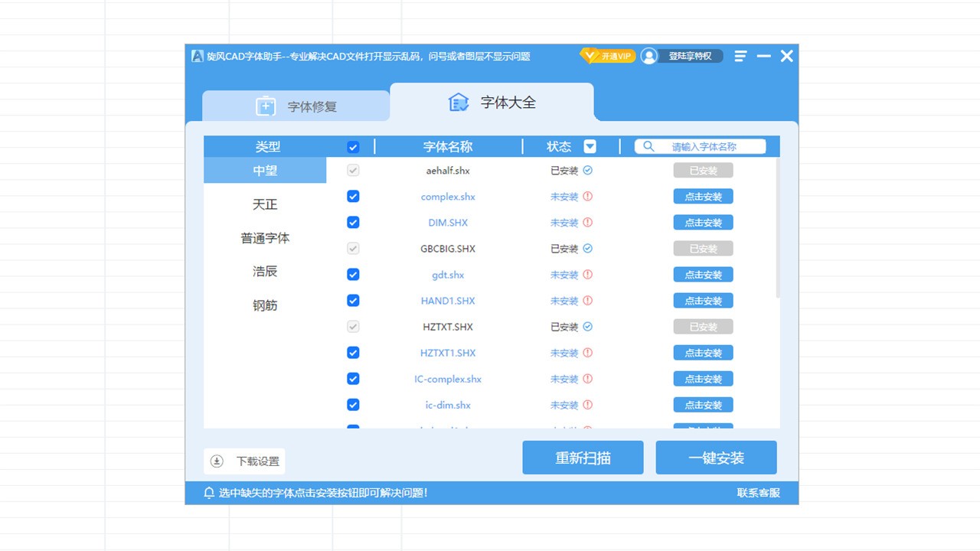Click the 未安装 status for DIM.SHX

coord(564,223)
